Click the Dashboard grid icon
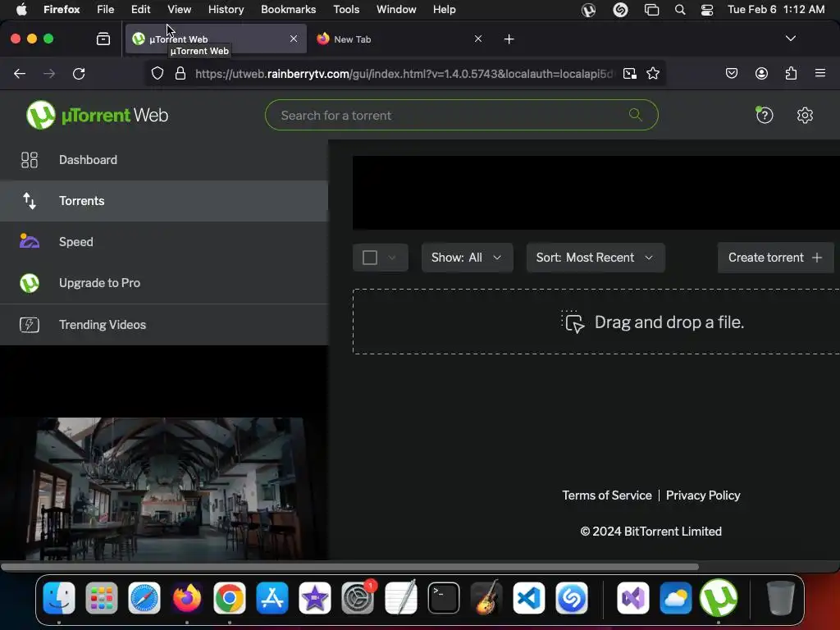This screenshot has height=630, width=840. click(30, 160)
